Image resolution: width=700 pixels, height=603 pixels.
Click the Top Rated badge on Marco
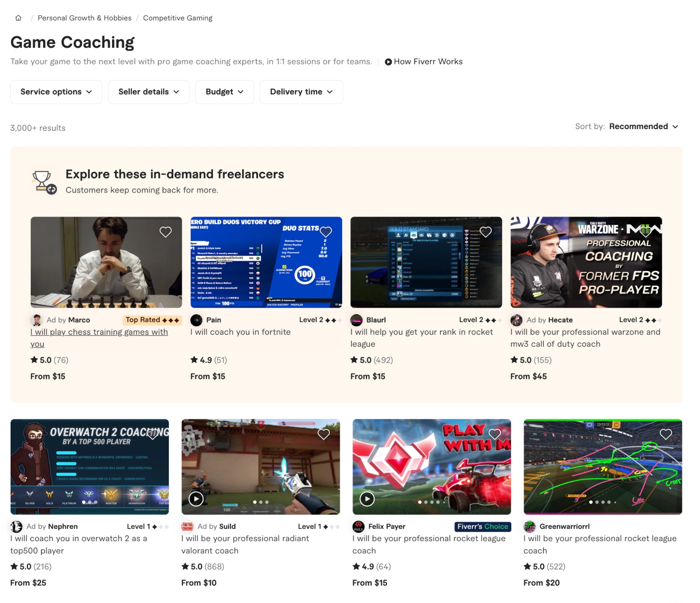point(152,320)
